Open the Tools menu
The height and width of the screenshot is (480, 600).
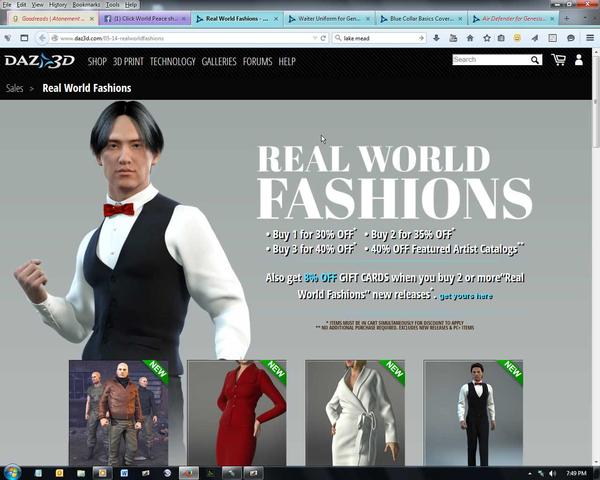point(112,5)
